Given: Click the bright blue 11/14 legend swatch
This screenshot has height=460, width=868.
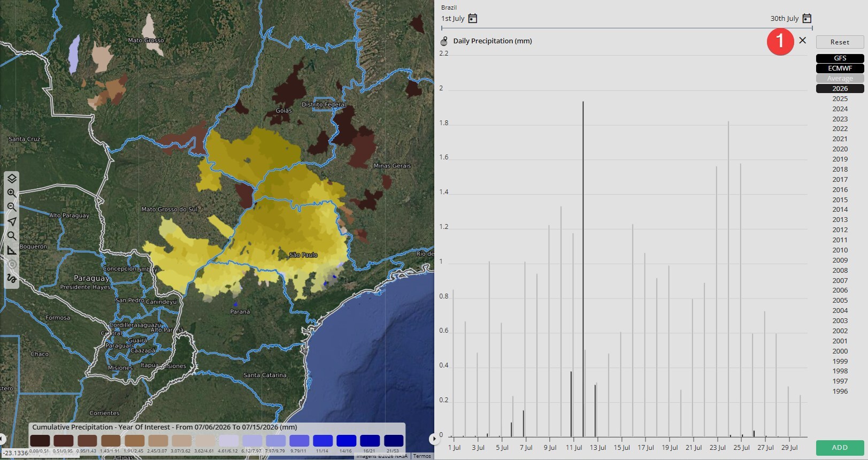Looking at the screenshot, I should point(322,441).
